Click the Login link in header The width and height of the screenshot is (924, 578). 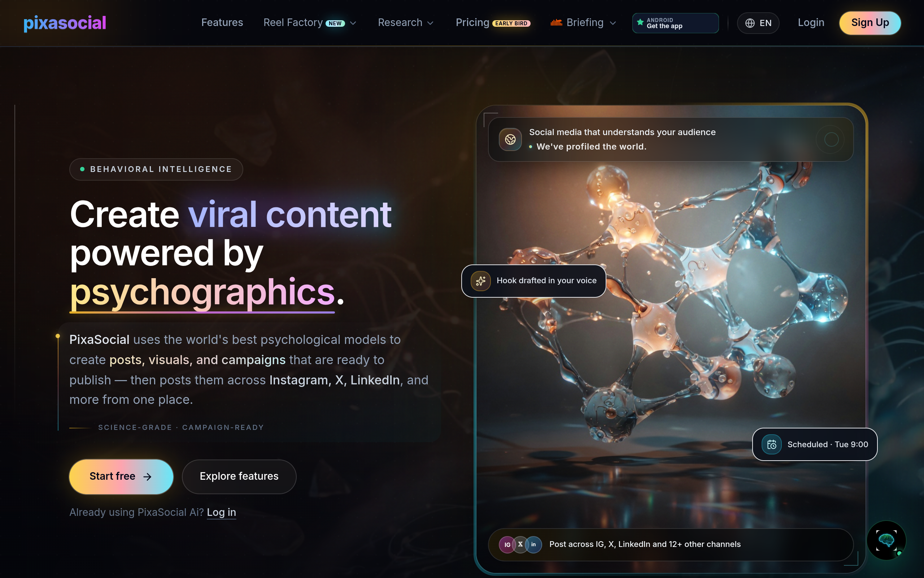tap(811, 22)
